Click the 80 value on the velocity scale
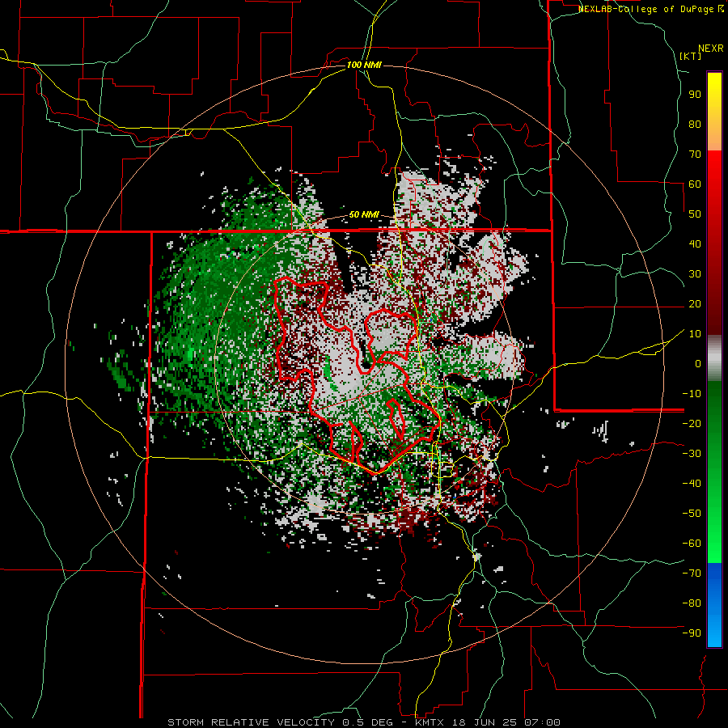The height and width of the screenshot is (728, 728). [695, 125]
